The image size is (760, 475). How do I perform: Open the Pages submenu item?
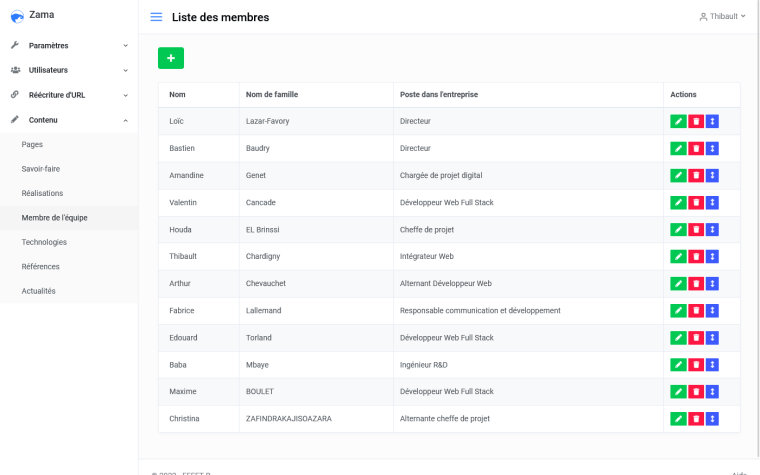pos(32,144)
